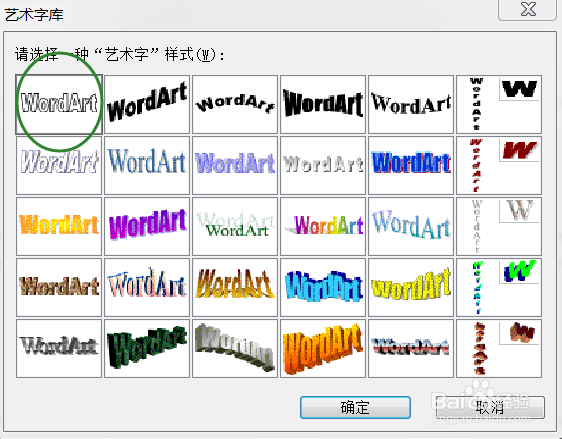Choose the black slanted-upward WordArt style

tap(147, 104)
